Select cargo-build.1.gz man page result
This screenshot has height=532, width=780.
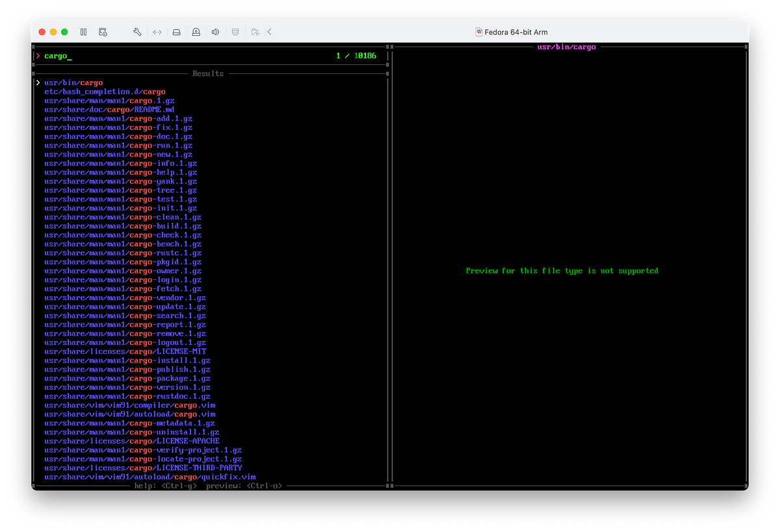coord(123,226)
